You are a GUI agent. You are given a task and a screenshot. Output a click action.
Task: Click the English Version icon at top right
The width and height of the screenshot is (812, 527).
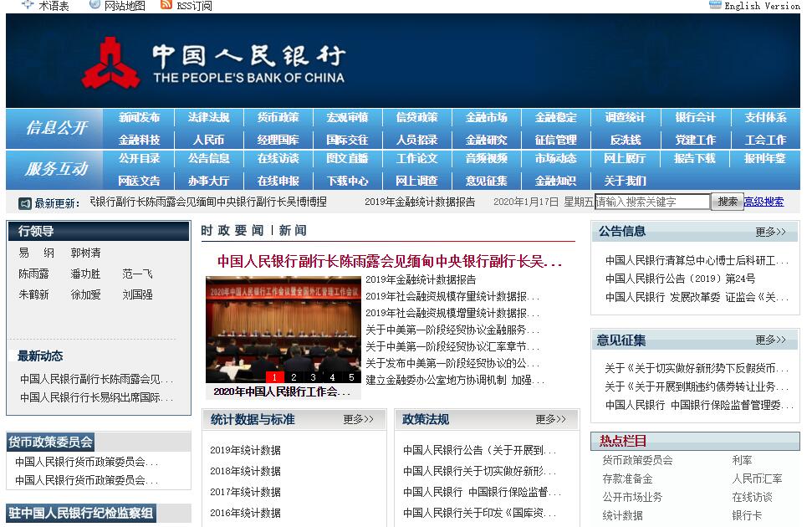[715, 5]
